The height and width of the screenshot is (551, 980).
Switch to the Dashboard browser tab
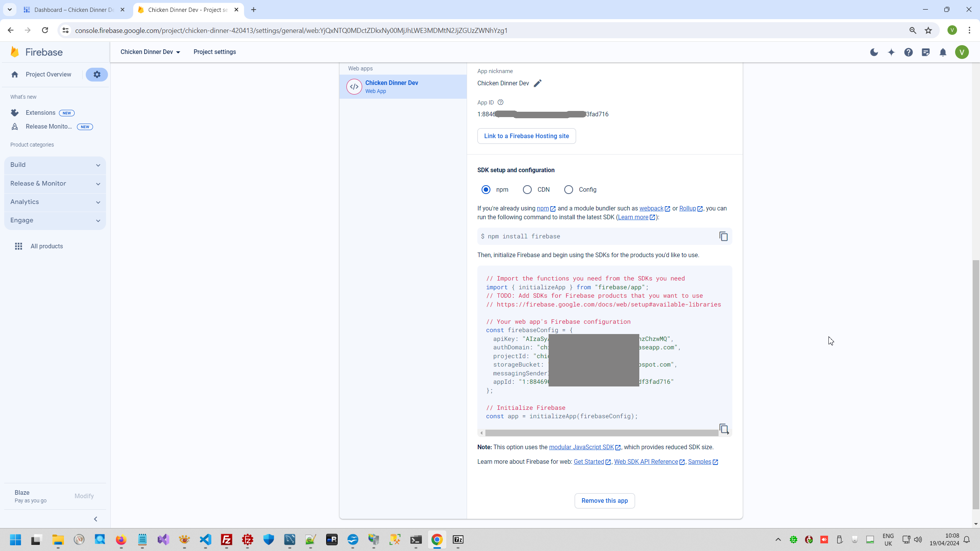coord(73,10)
